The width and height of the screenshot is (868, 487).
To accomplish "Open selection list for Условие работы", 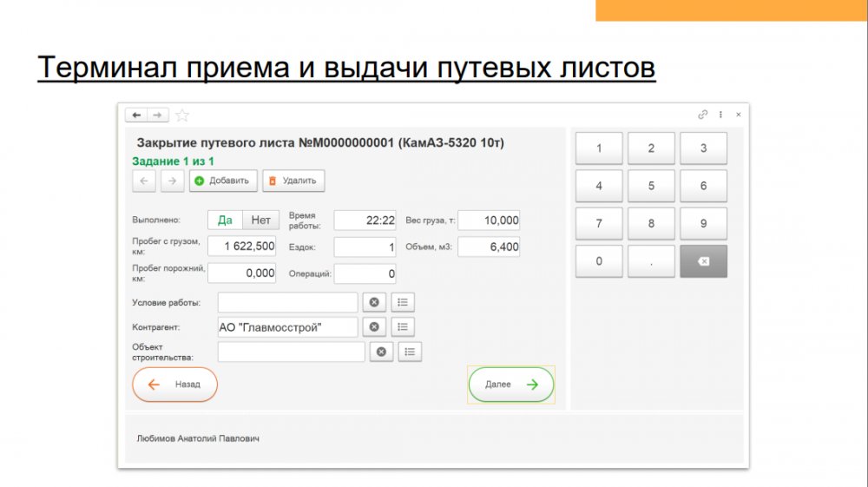I will (x=403, y=302).
